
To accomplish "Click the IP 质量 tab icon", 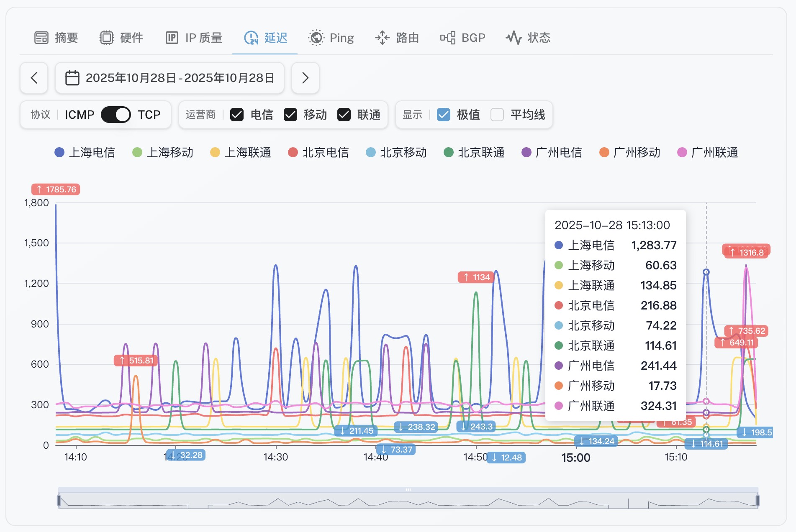I will click(x=172, y=38).
